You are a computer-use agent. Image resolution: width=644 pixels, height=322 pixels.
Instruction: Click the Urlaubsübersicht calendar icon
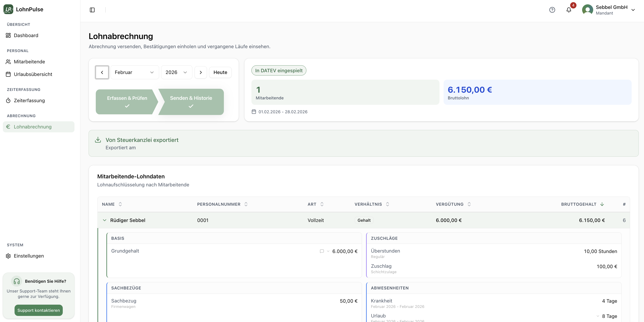(8, 74)
